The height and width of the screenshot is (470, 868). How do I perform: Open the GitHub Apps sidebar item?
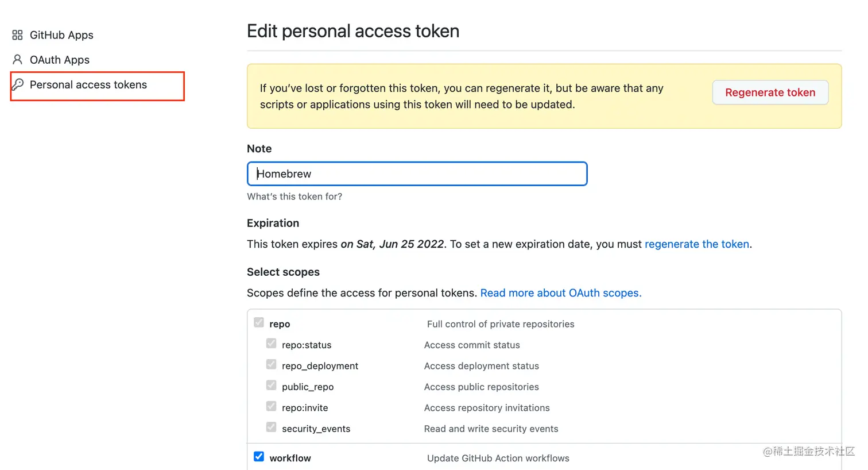(61, 35)
